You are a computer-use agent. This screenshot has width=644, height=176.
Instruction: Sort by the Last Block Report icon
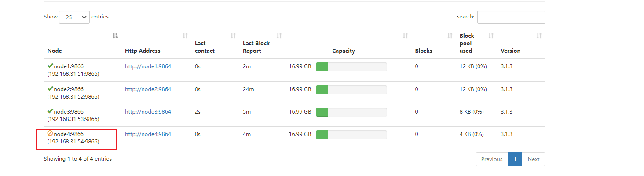pos(279,36)
